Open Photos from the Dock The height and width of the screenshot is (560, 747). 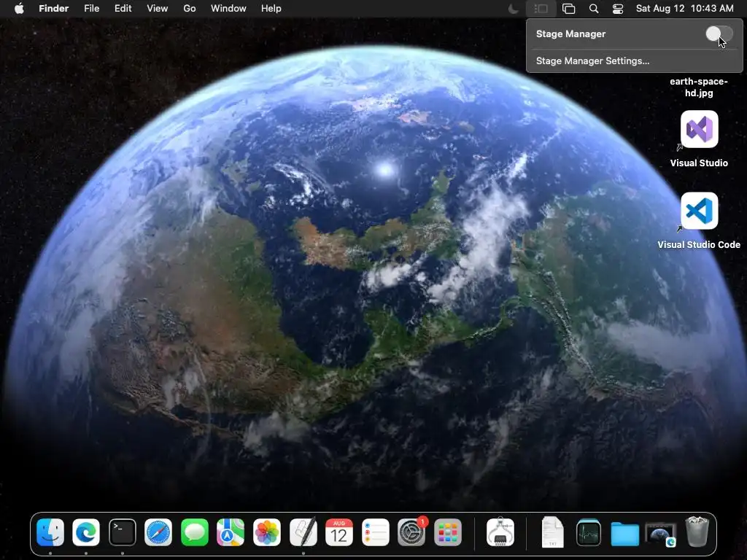(267, 532)
